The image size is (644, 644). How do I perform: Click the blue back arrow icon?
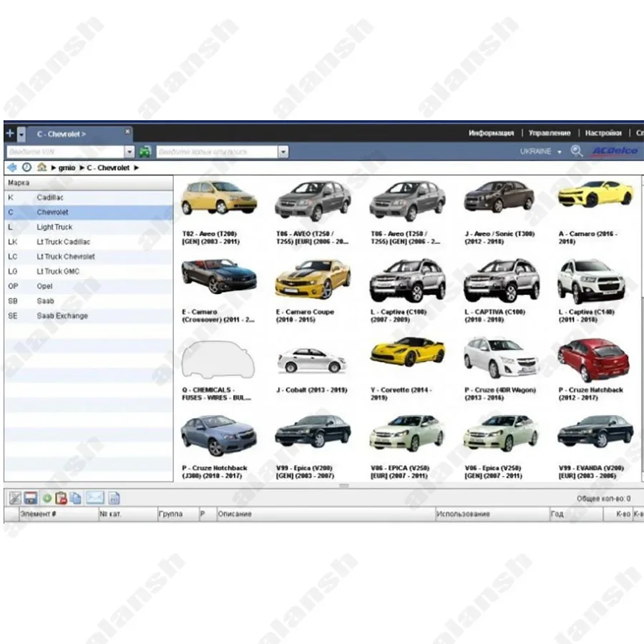pos(12,167)
